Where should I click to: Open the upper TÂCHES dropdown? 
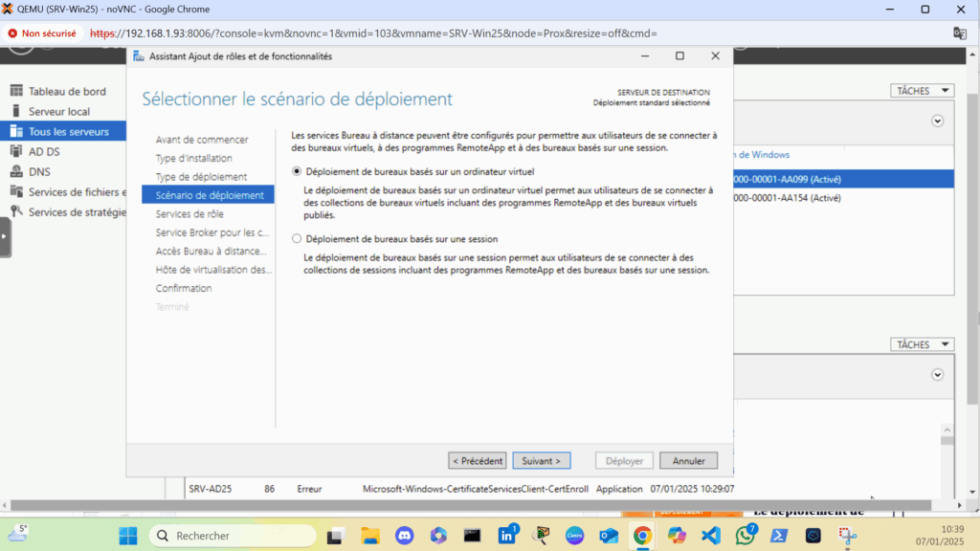pyautogui.click(x=922, y=91)
